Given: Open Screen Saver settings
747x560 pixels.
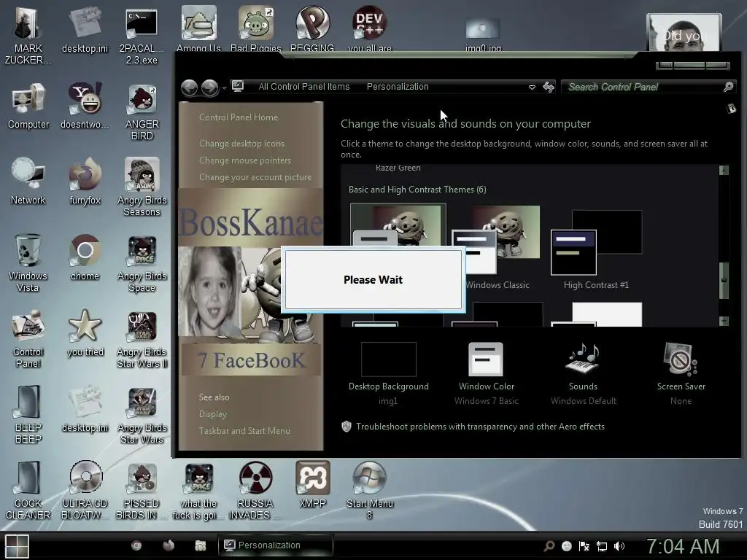Looking at the screenshot, I should [681, 373].
